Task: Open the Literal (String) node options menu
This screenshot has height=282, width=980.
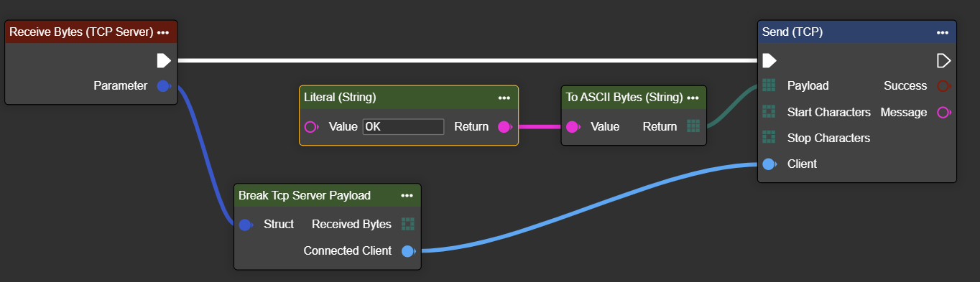Action: pyautogui.click(x=504, y=98)
